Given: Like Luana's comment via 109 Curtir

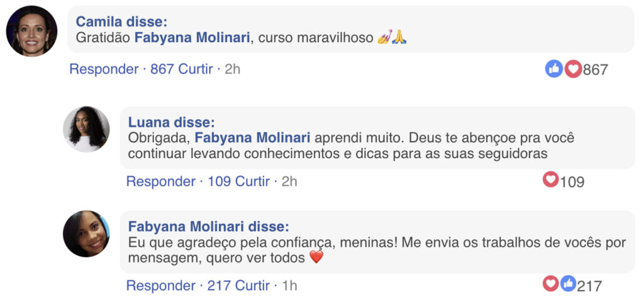Looking at the screenshot, I should (x=238, y=182).
